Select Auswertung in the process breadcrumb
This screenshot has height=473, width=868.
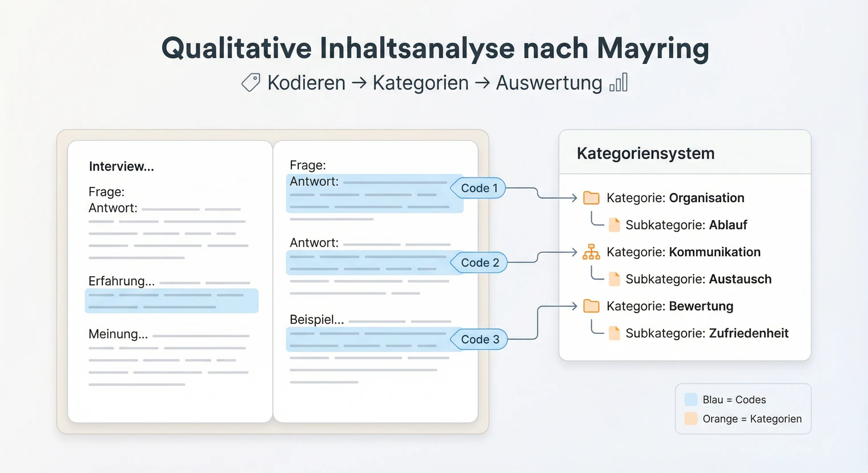pos(549,83)
